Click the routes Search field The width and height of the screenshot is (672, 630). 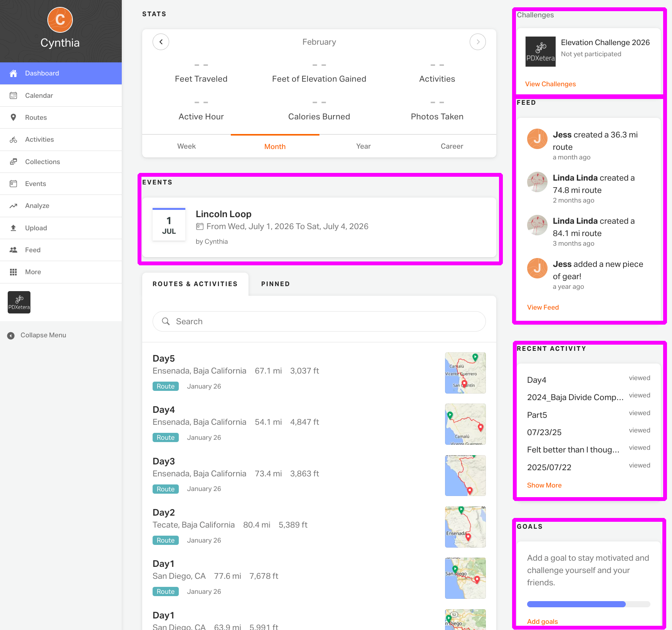click(x=319, y=322)
